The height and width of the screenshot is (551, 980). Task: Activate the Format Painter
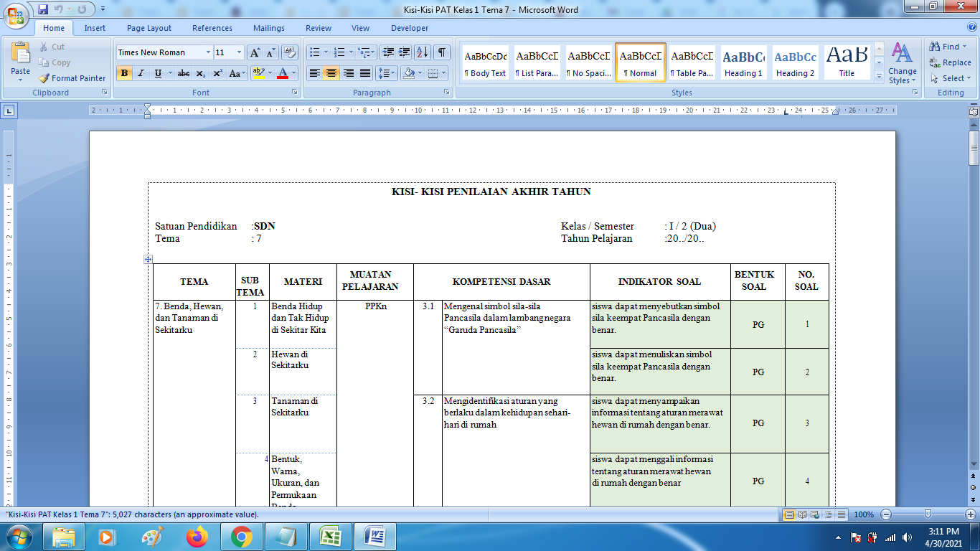pyautogui.click(x=72, y=78)
